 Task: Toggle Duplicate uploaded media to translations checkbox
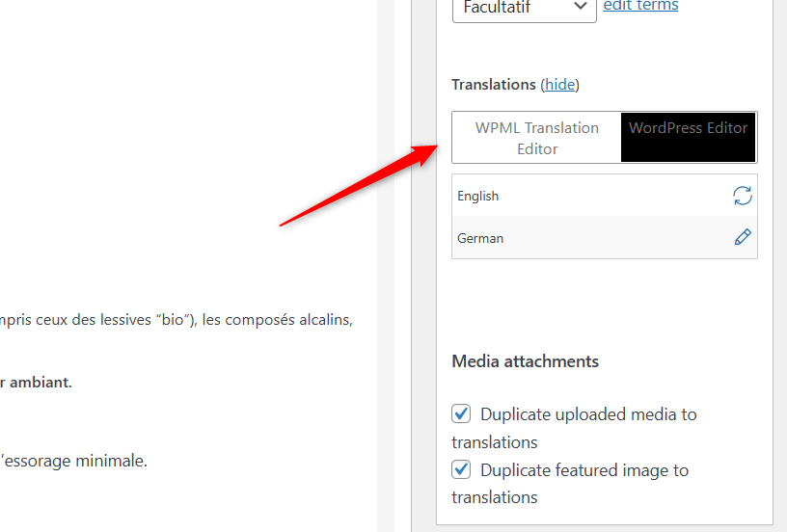pos(461,414)
